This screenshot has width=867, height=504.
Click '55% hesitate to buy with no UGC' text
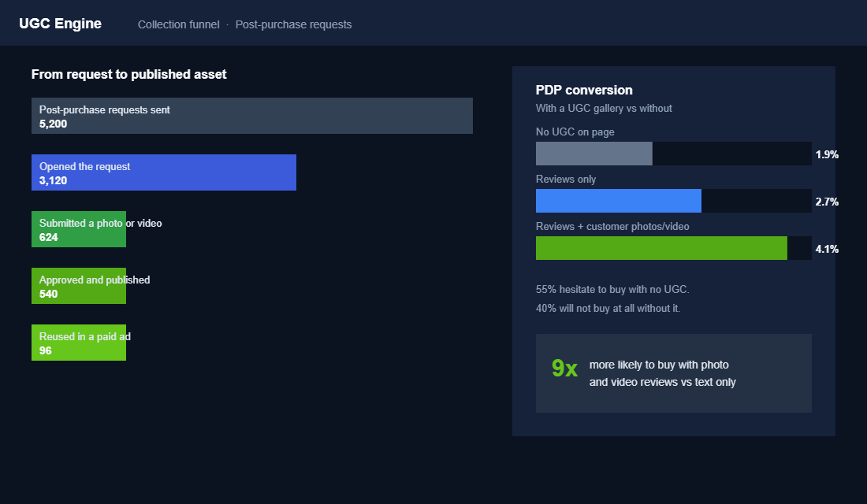(x=612, y=290)
